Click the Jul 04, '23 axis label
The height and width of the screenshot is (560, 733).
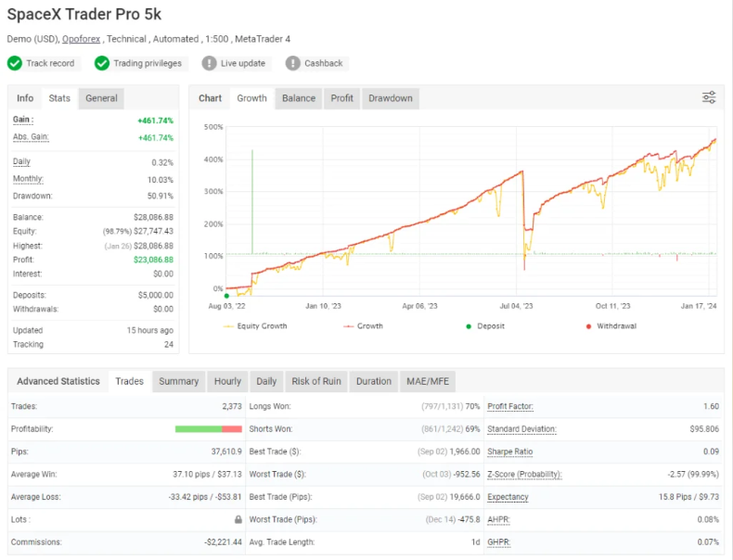516,306
